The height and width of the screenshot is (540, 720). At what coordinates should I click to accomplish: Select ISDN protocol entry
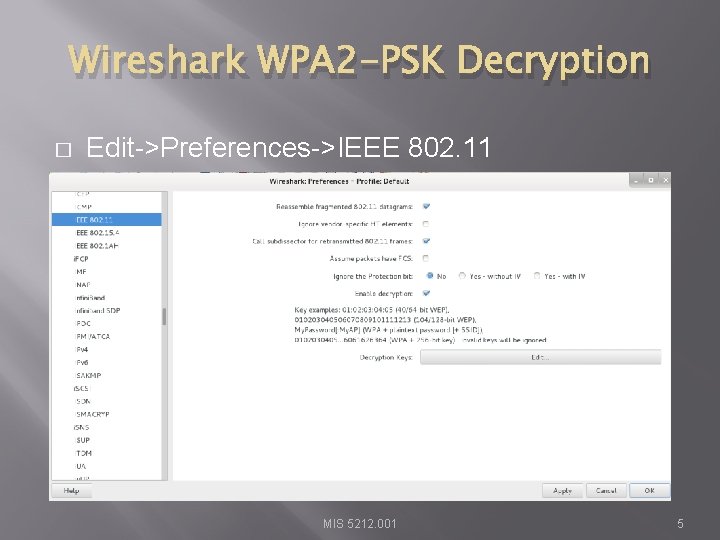107,401
